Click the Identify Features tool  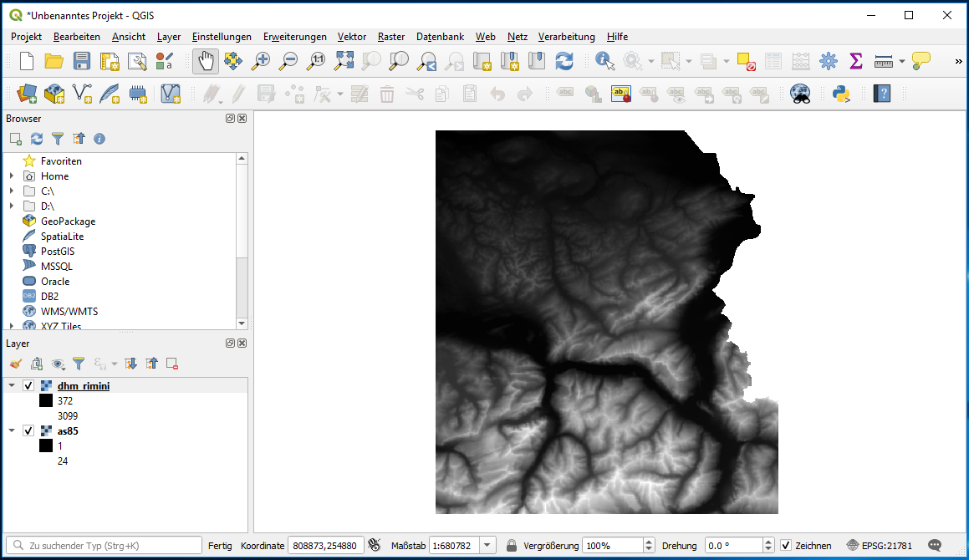pos(604,61)
